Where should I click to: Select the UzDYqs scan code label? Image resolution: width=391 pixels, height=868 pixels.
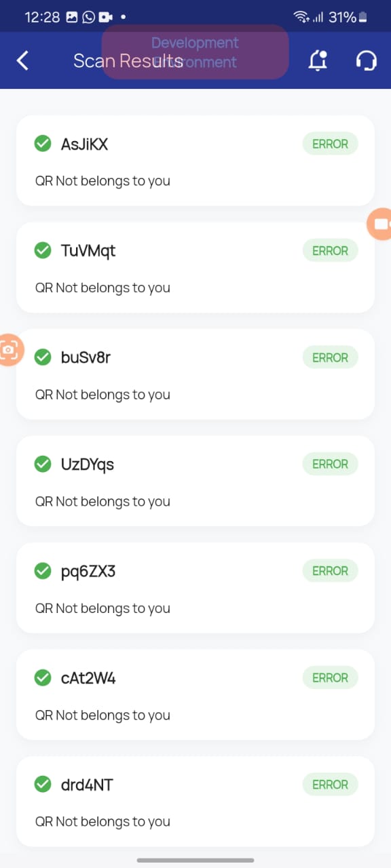[88, 465]
